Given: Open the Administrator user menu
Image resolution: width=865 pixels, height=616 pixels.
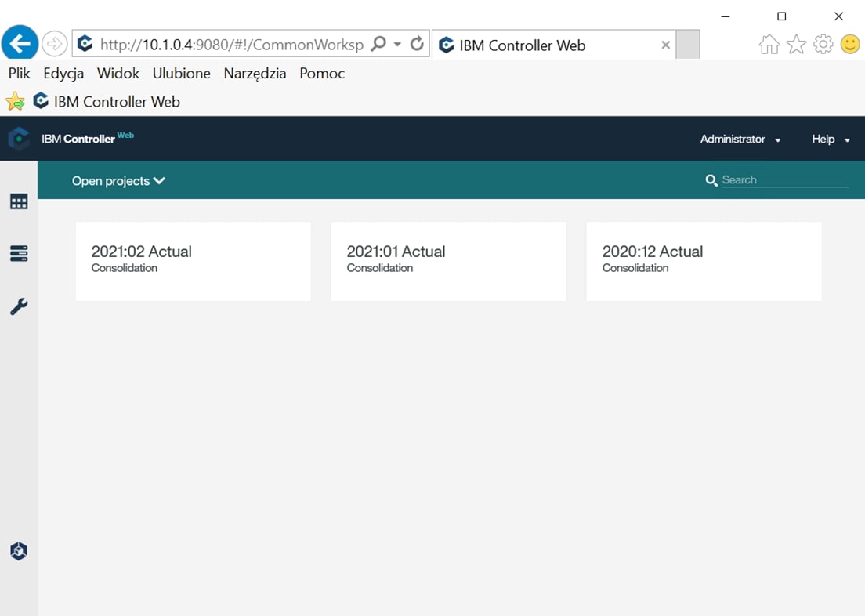Looking at the screenshot, I should pos(740,140).
